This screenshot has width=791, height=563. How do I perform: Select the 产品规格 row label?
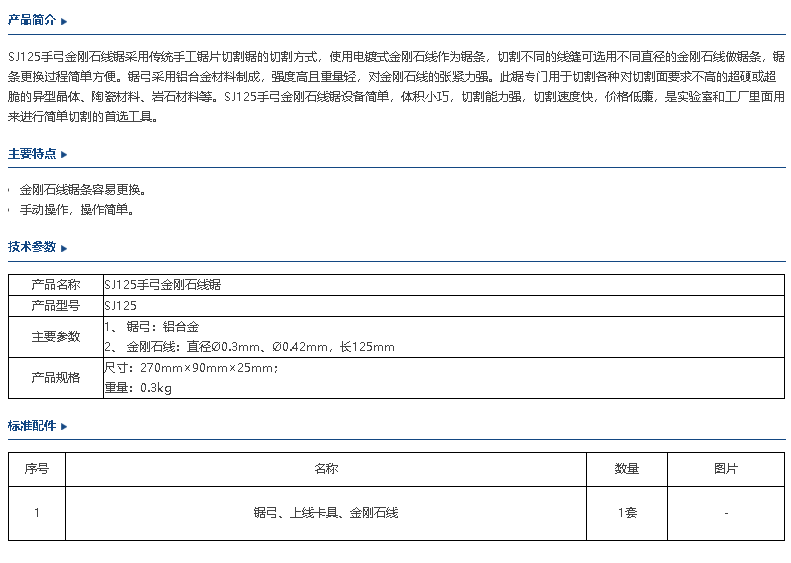(56, 378)
